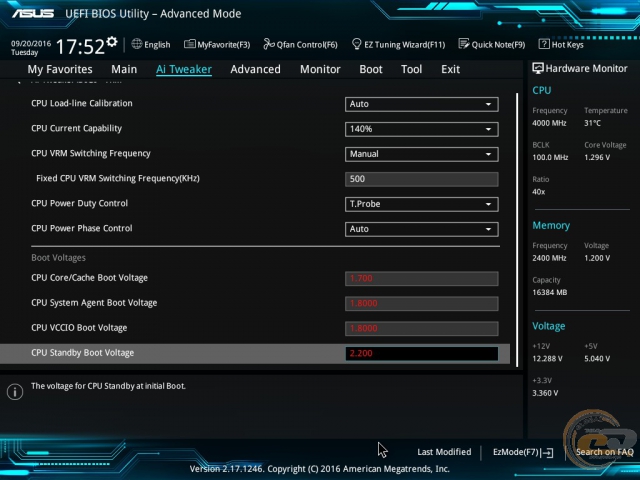Select CPU Load-line Calibration label
This screenshot has height=480, width=640.
[x=82, y=103]
